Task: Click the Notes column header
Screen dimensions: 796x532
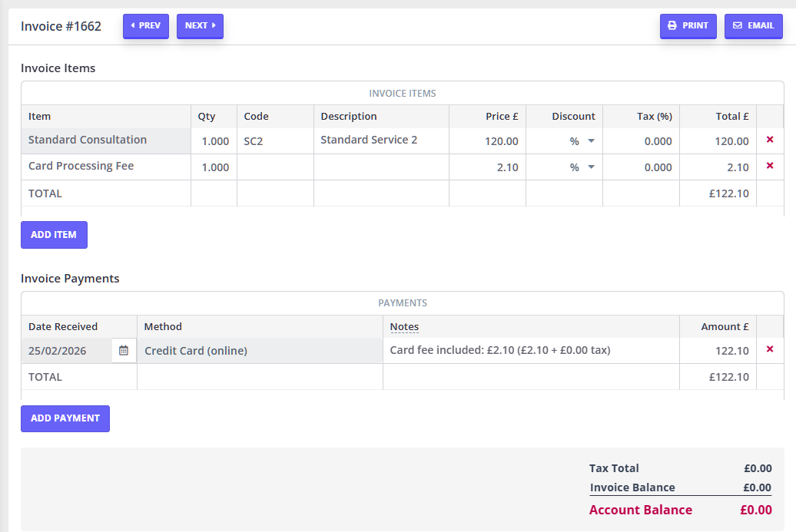Action: click(404, 327)
